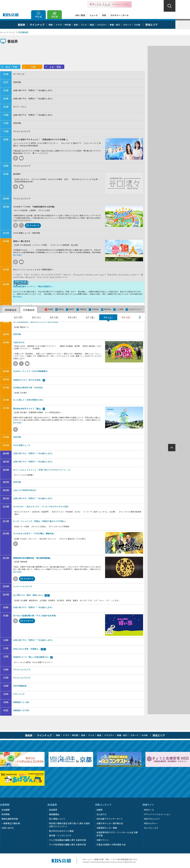Open website globe icon for 夢追人

[x=15, y=262]
